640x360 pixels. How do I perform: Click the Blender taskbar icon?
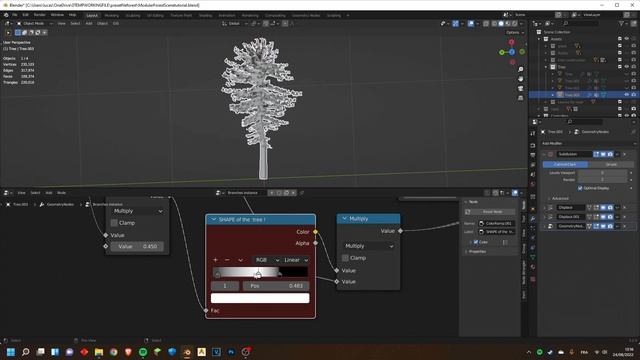pyautogui.click(x=187, y=352)
